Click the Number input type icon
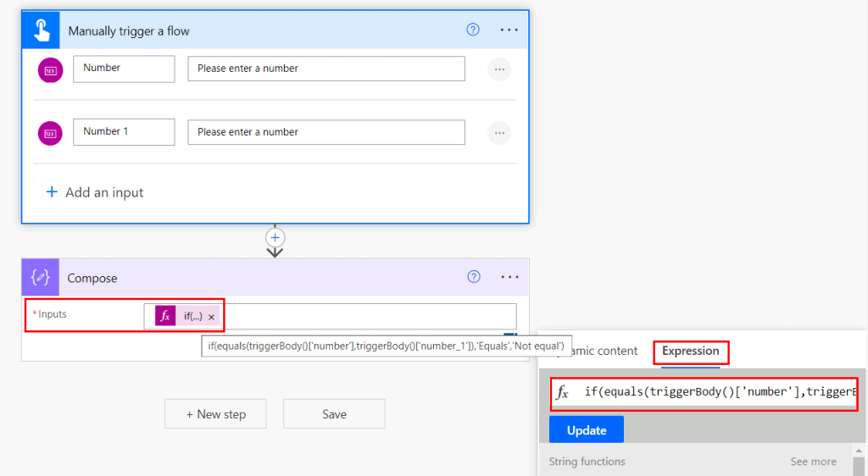Screen dimensions: 868x476 coord(50,70)
